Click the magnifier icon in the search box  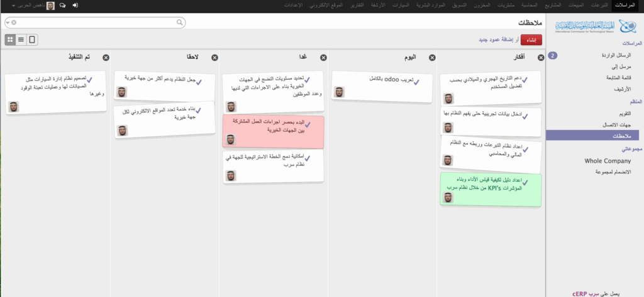click(179, 23)
